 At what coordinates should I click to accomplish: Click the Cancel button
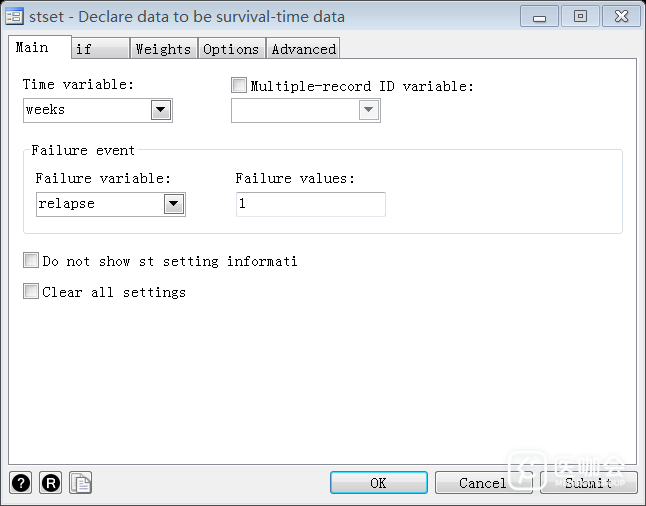483,483
